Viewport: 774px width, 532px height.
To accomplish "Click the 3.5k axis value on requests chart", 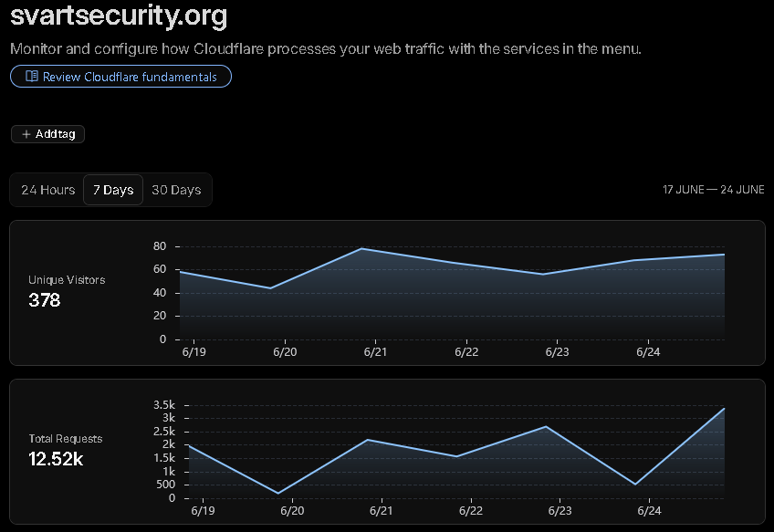I will coord(164,405).
